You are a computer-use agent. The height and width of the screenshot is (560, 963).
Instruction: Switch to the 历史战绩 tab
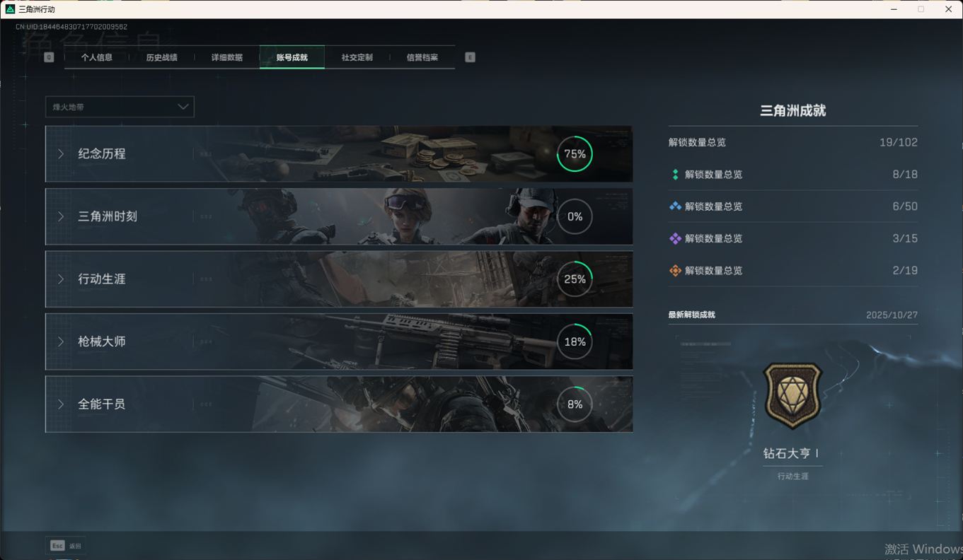(x=161, y=57)
